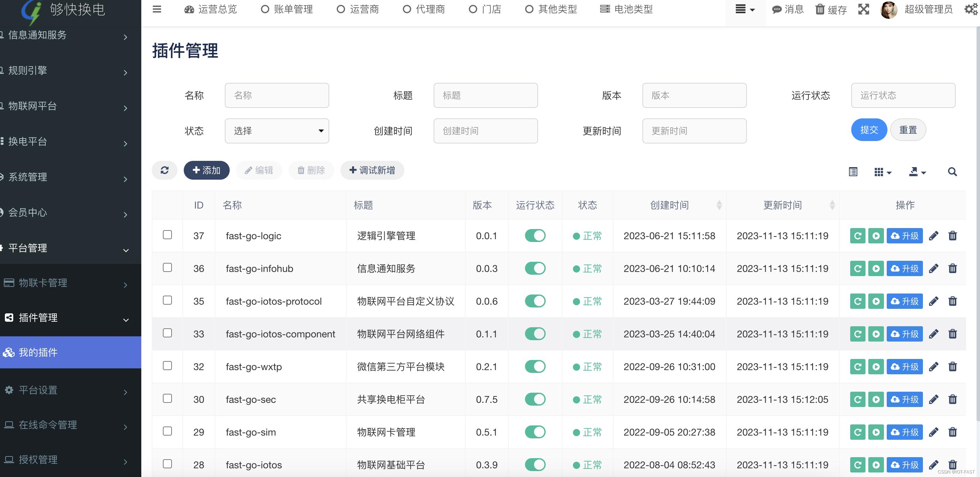Toggle off fast-go-infohub running status

pyautogui.click(x=535, y=268)
